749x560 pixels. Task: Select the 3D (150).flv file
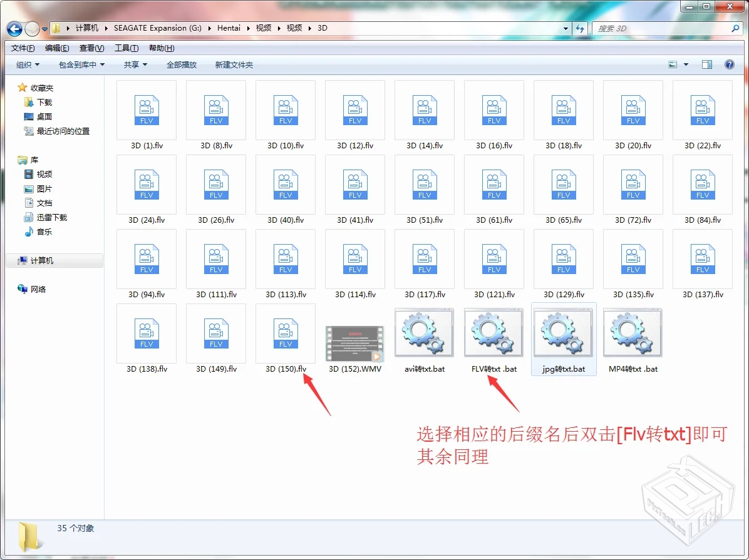[x=286, y=333]
